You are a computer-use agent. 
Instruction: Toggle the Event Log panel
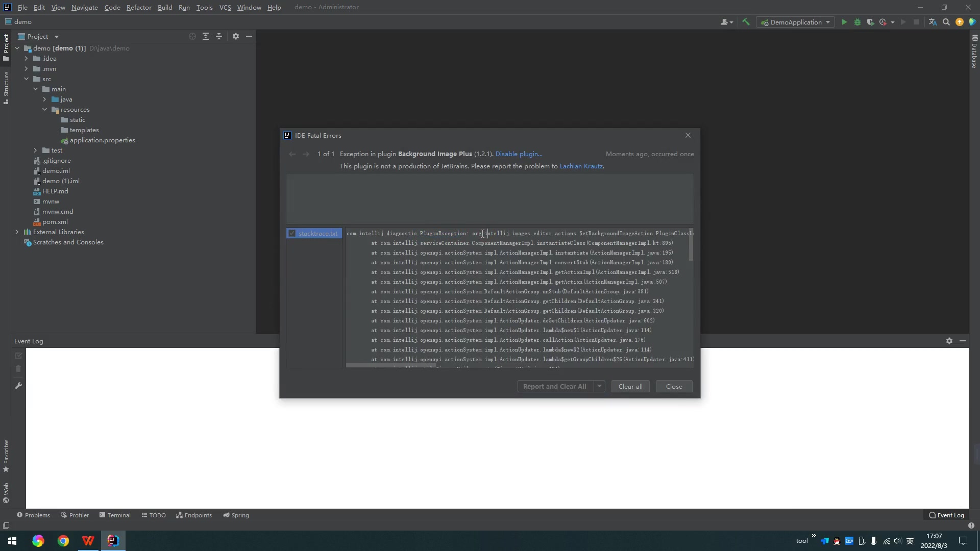[947, 515]
